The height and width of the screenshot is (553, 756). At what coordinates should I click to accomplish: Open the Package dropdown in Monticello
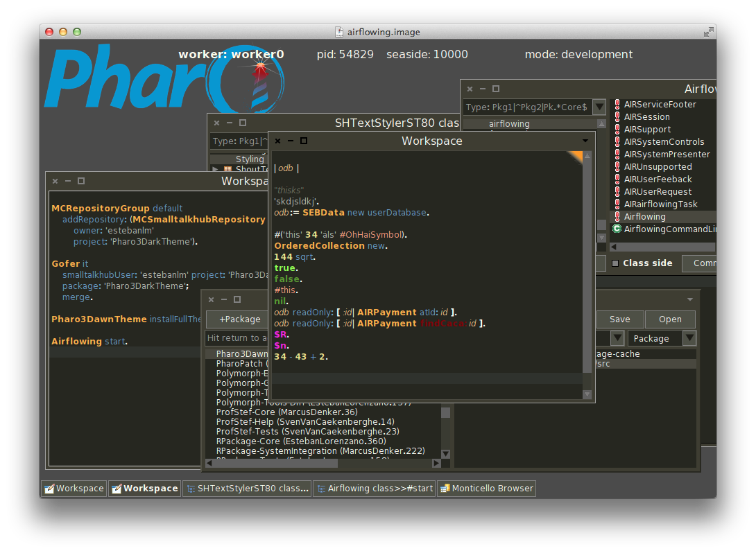pyautogui.click(x=689, y=338)
